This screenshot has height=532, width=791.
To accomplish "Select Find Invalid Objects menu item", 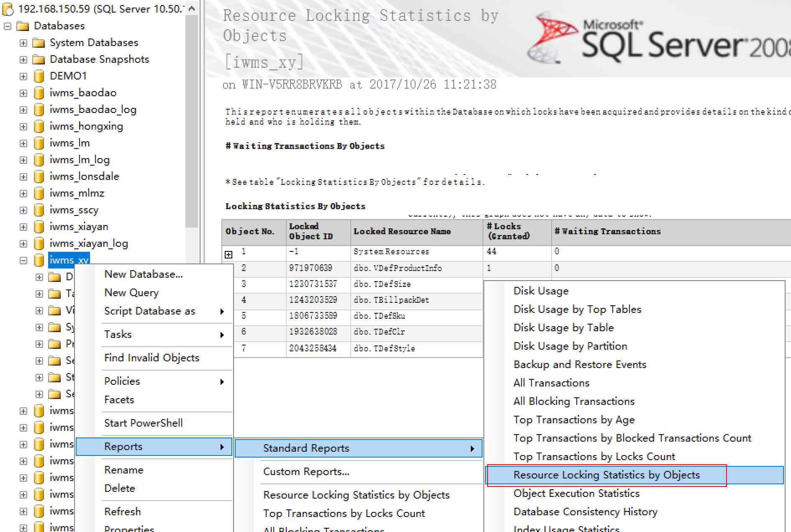I will [154, 358].
